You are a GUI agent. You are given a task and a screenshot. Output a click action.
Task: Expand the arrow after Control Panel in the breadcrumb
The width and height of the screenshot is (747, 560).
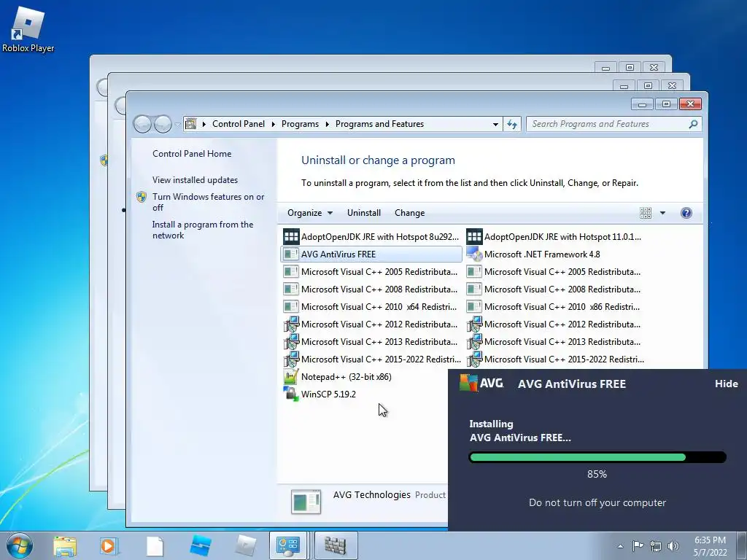coord(274,124)
